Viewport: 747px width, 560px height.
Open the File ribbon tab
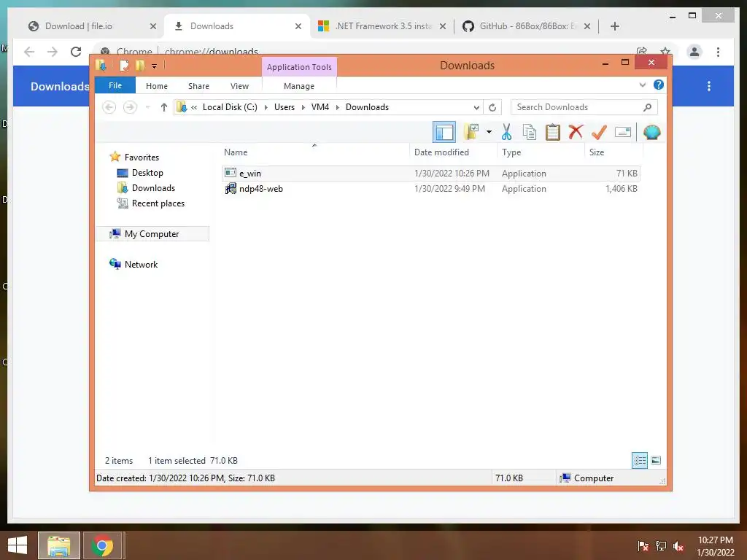[x=115, y=86]
